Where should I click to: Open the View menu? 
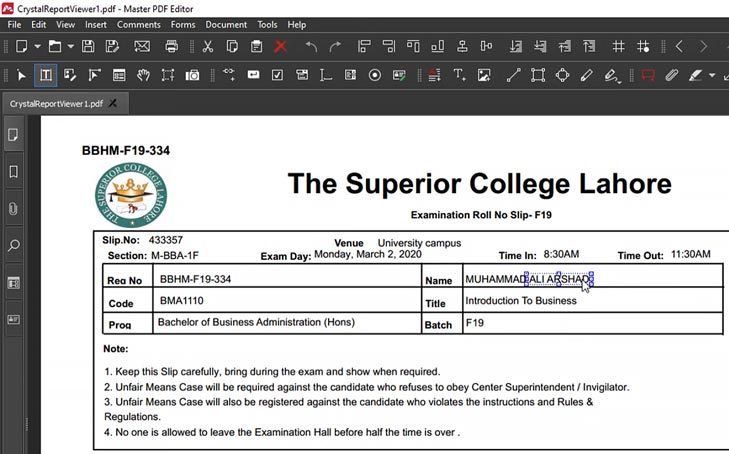tap(66, 25)
